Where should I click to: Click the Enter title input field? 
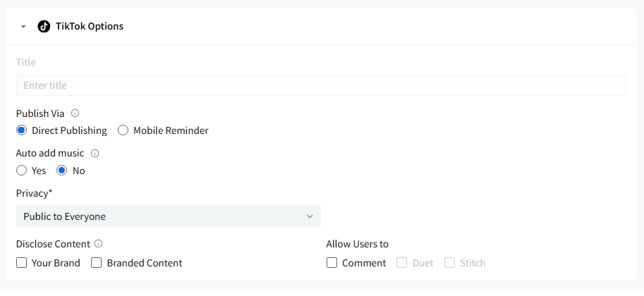[x=320, y=85]
